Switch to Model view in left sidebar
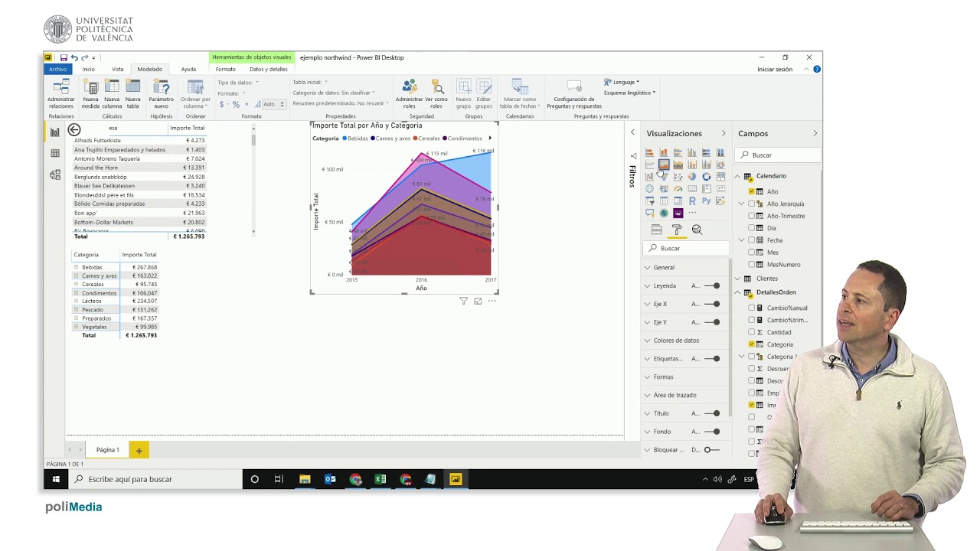The height and width of the screenshot is (551, 980). tap(54, 174)
